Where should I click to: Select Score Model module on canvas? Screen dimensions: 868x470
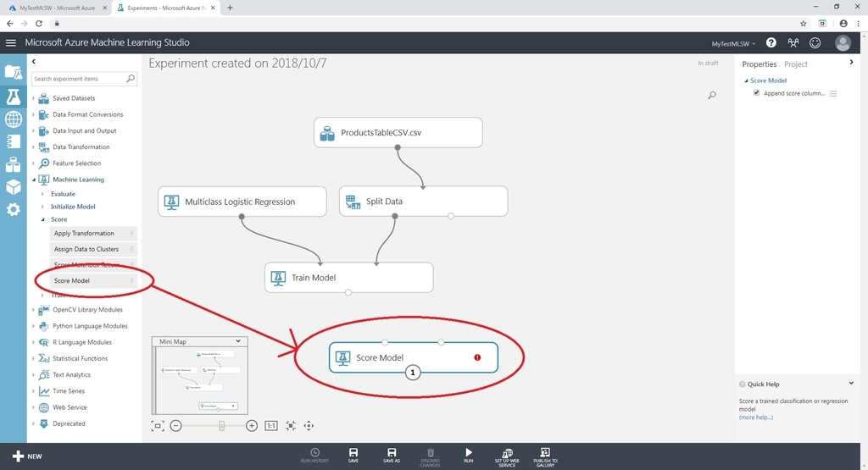coord(413,357)
